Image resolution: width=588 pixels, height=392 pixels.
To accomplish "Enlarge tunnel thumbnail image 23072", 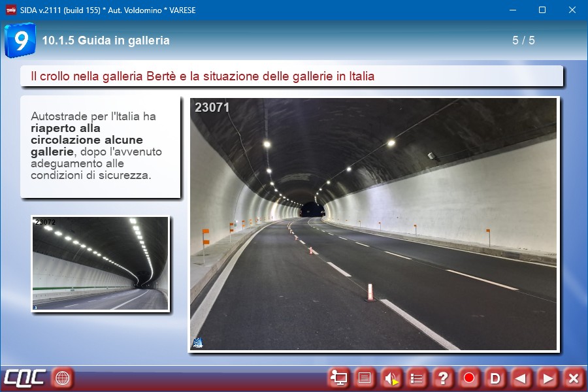I will (x=100, y=263).
